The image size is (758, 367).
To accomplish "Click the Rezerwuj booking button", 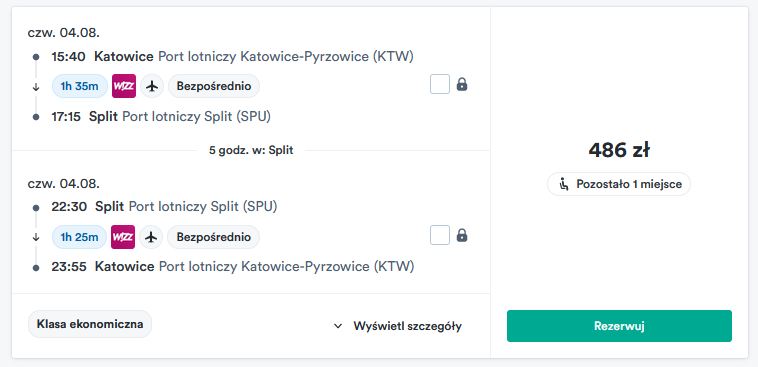I will (x=619, y=326).
